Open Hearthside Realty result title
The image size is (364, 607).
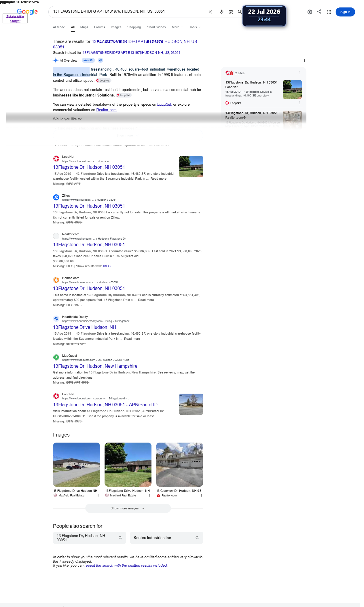pyautogui.click(x=84, y=327)
